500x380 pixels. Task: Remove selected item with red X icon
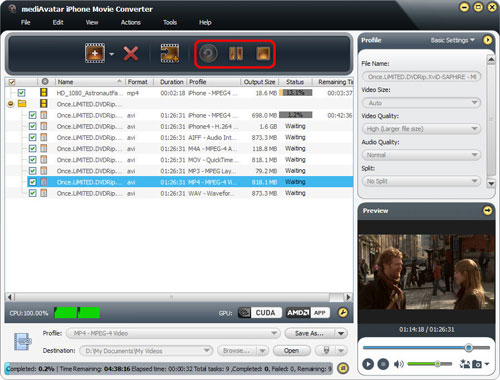[x=131, y=53]
